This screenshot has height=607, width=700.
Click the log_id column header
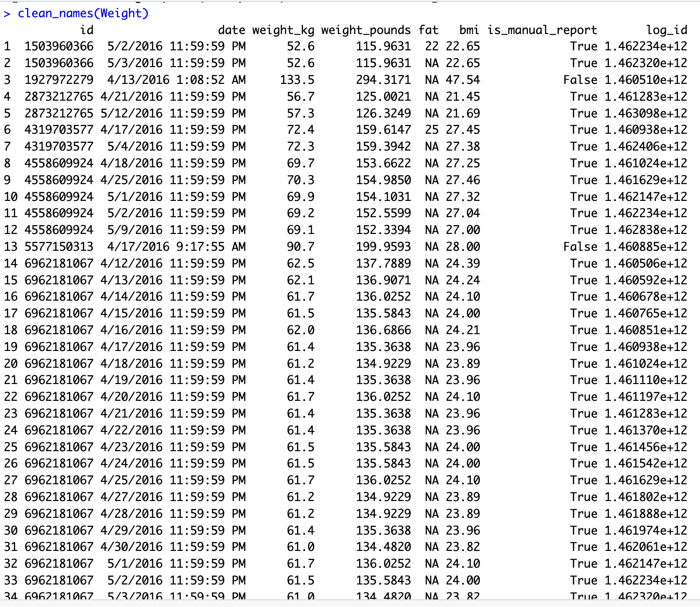(x=666, y=30)
